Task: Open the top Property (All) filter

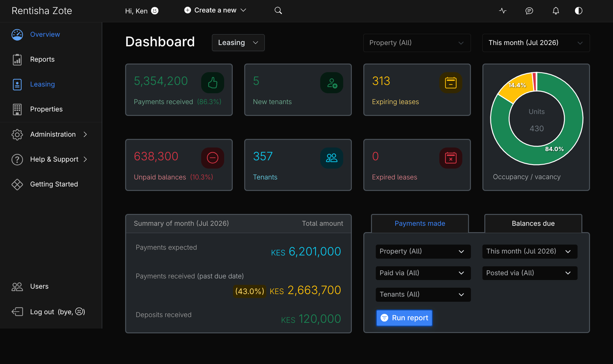Action: [x=417, y=43]
